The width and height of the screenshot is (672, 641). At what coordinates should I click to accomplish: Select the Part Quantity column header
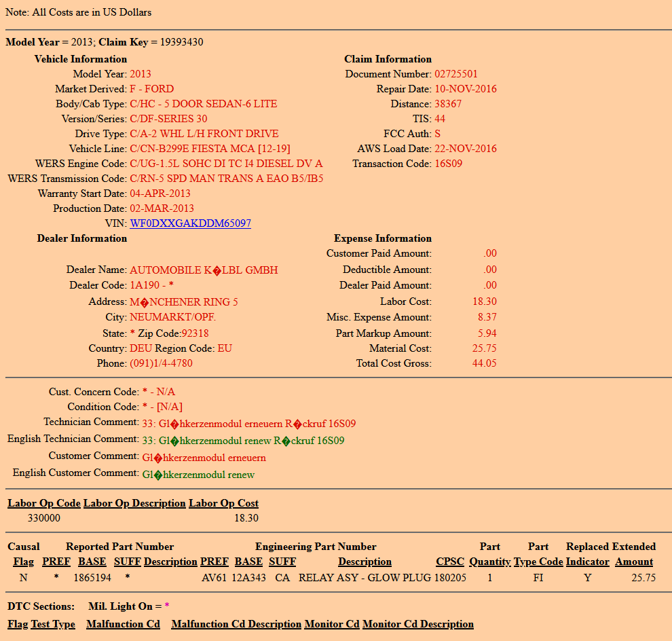click(489, 562)
